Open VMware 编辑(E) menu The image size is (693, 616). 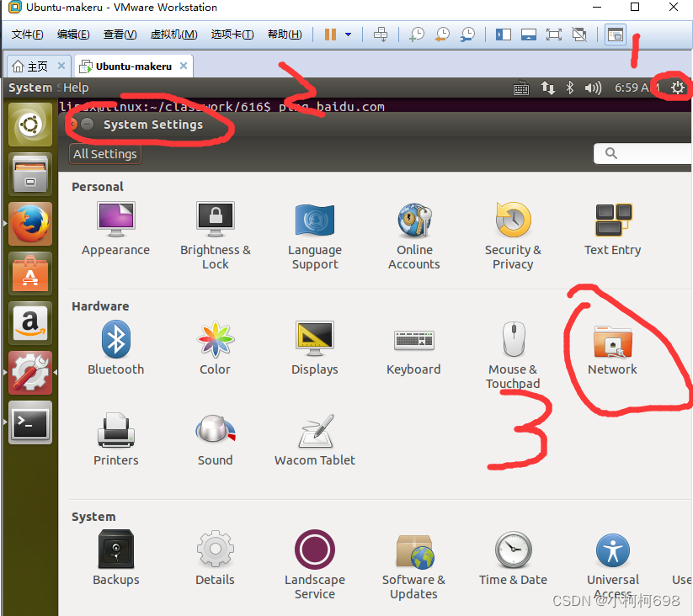click(73, 35)
